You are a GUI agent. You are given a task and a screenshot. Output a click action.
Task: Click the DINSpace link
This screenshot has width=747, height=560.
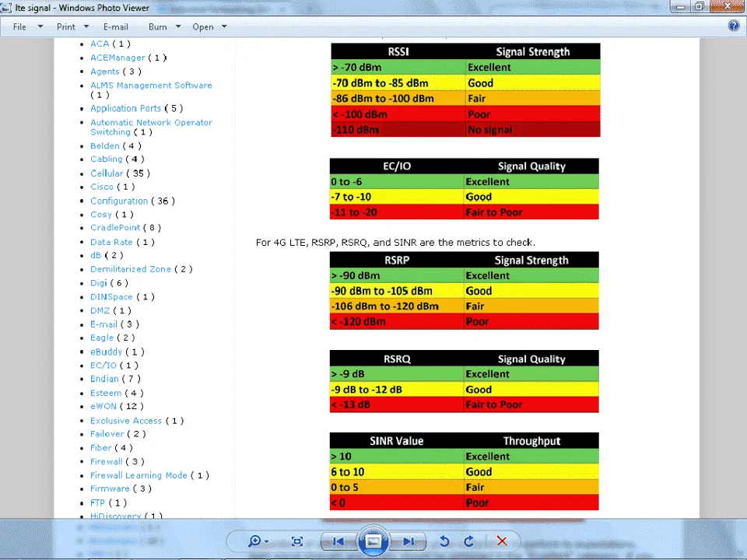(111, 296)
